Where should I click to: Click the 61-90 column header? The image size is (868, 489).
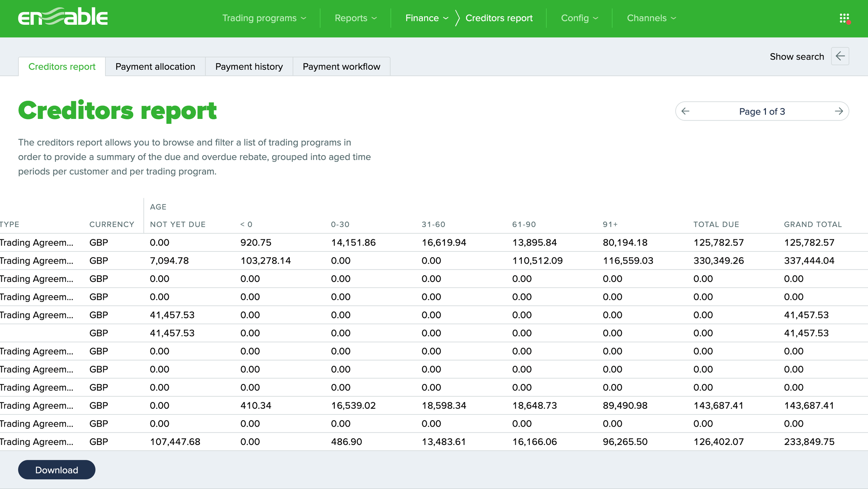[524, 224]
